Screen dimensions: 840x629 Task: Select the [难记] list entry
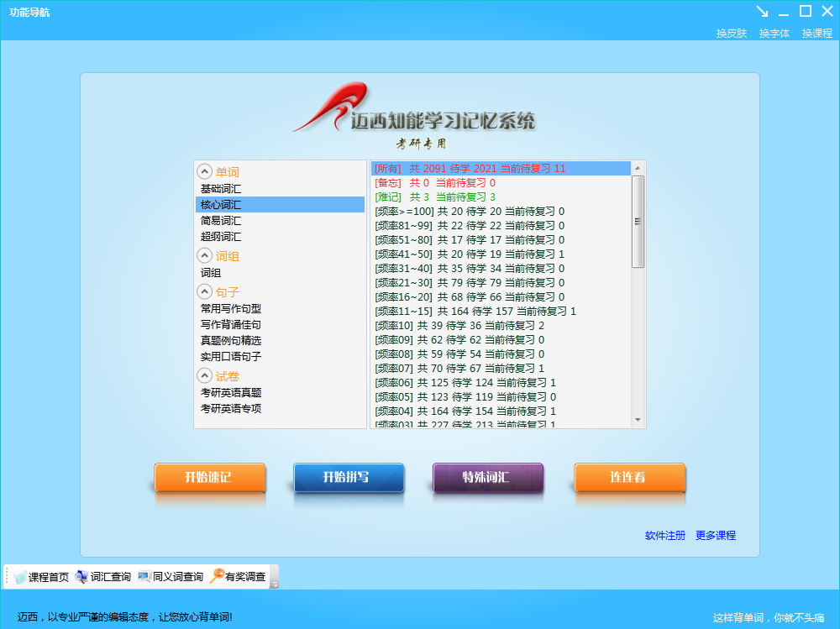coord(434,197)
